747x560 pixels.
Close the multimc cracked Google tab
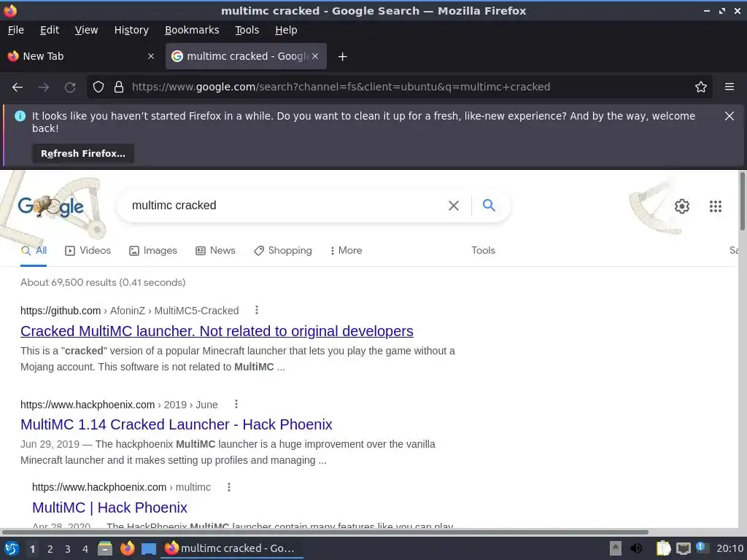[x=315, y=56]
